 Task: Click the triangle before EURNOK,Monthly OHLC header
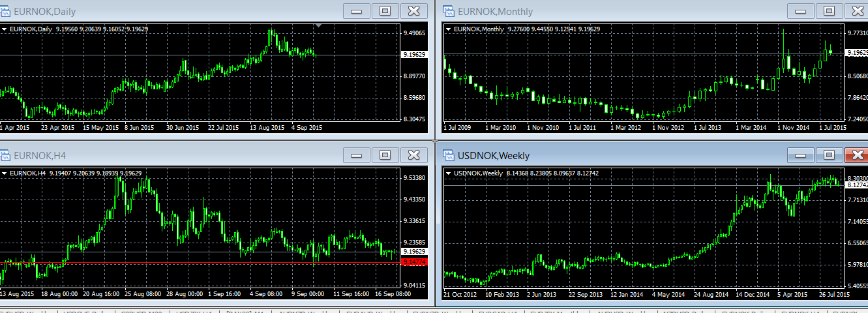click(448, 29)
